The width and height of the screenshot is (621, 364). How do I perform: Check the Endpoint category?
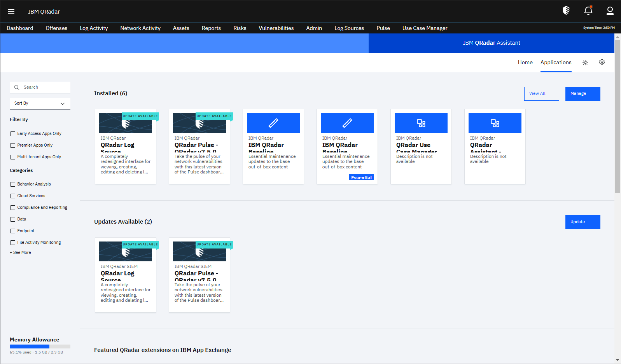[13, 231]
